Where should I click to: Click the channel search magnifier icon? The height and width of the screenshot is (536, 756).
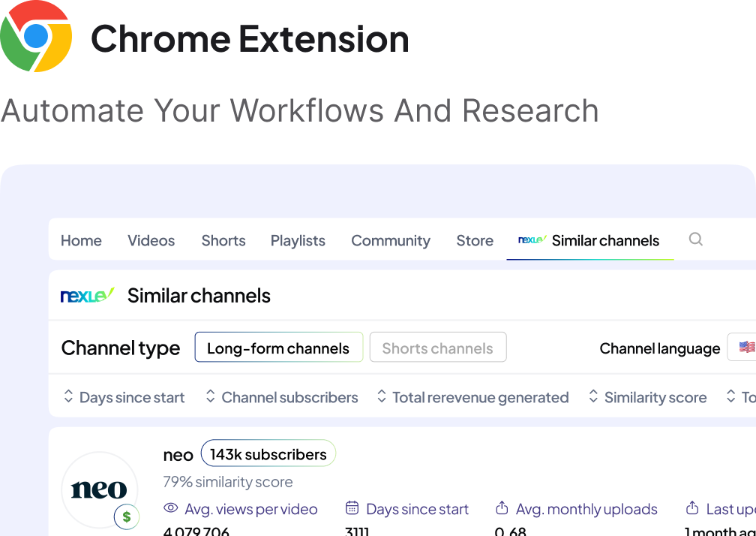(x=695, y=239)
